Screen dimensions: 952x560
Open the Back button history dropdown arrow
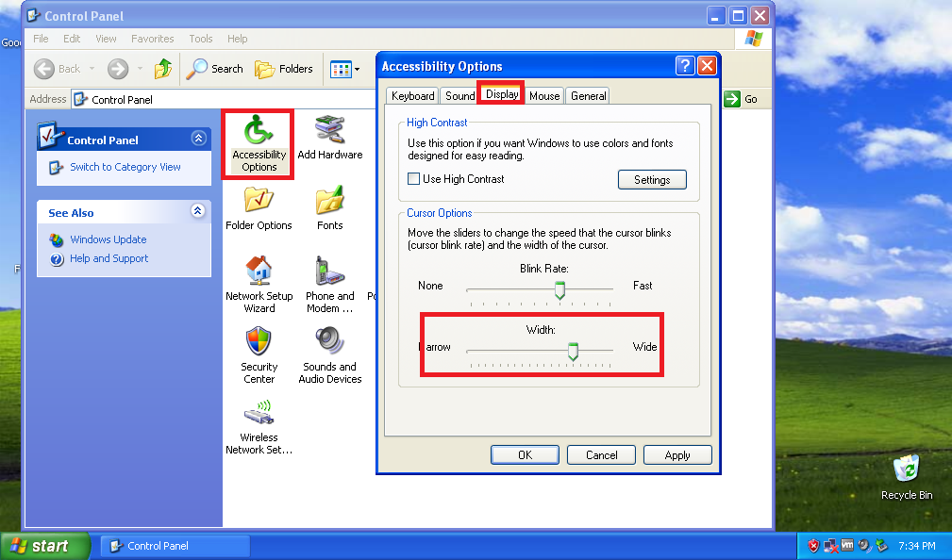pyautogui.click(x=92, y=69)
